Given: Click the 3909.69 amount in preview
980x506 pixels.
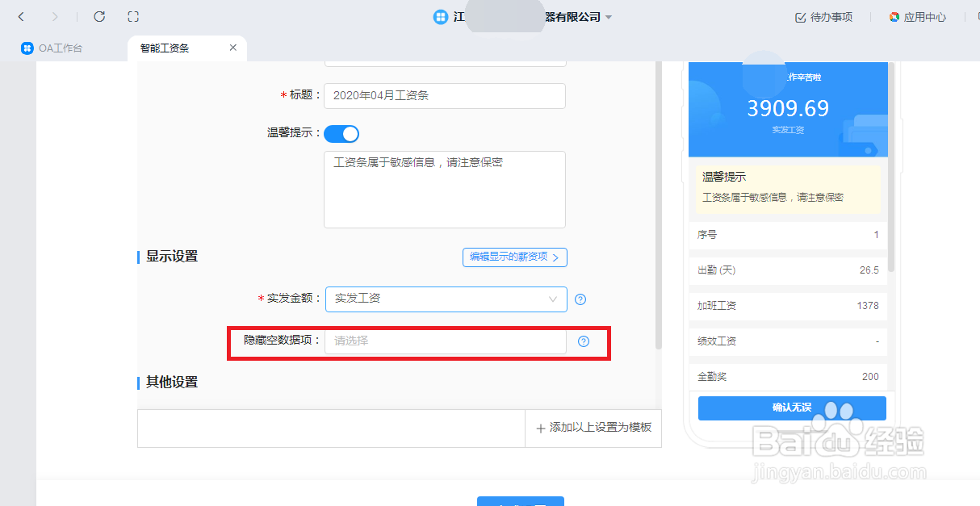Looking at the screenshot, I should click(788, 108).
